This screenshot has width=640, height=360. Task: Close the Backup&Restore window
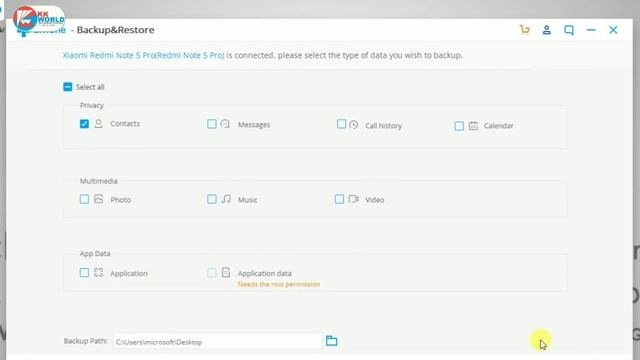(613, 30)
